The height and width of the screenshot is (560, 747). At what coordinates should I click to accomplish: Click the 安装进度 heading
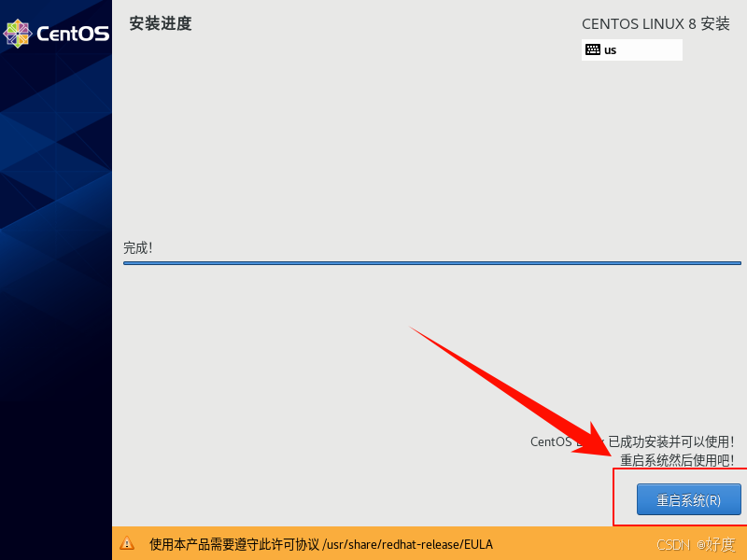[x=161, y=23]
